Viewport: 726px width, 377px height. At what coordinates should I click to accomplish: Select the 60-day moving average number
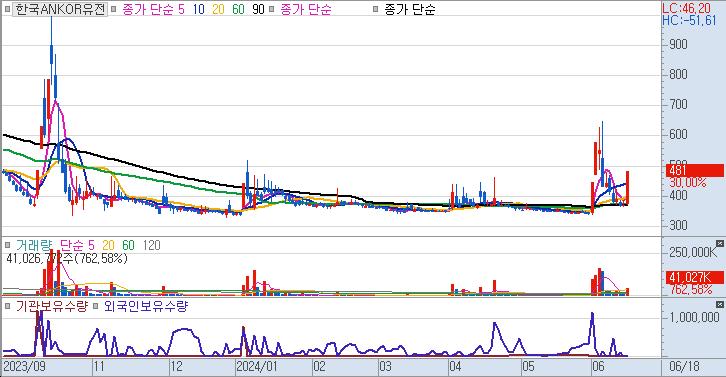point(238,9)
